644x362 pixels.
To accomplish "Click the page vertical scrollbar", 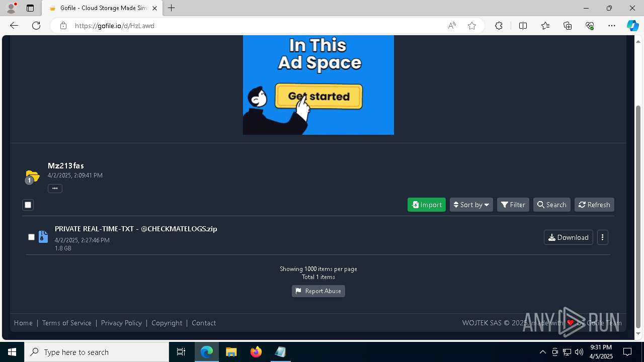I will click(638, 216).
